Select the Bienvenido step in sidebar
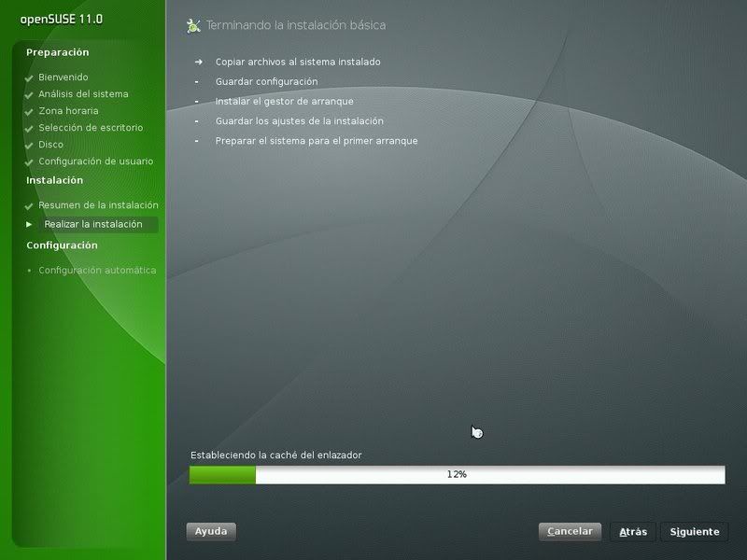 click(63, 77)
